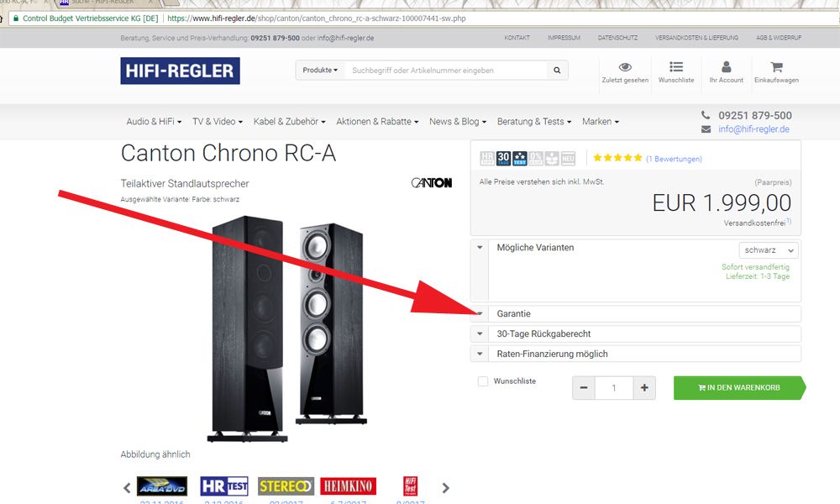Open the Zuletzt gesehen eye icon
Screen dimensions: 840x504
pyautogui.click(x=625, y=67)
